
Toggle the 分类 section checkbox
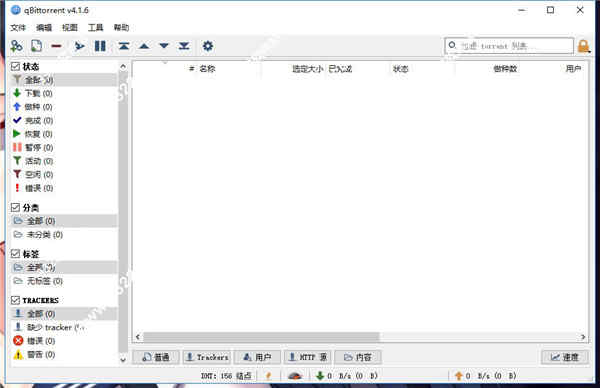pos(15,208)
